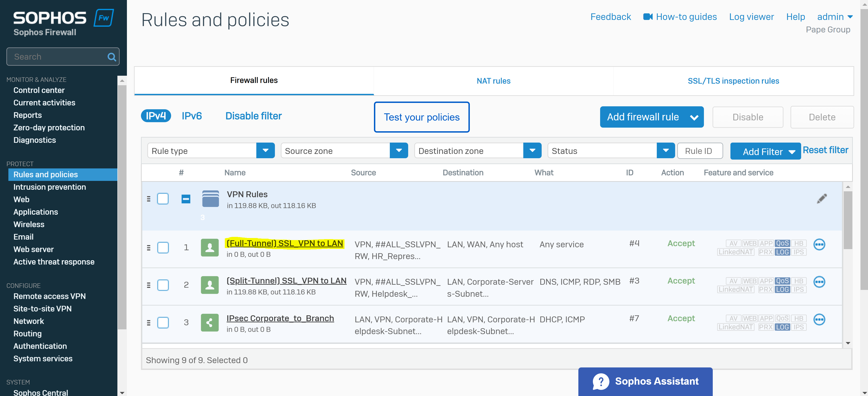Open the Sophos Assistant panel
Screen dimensions: 868x396
645,381
